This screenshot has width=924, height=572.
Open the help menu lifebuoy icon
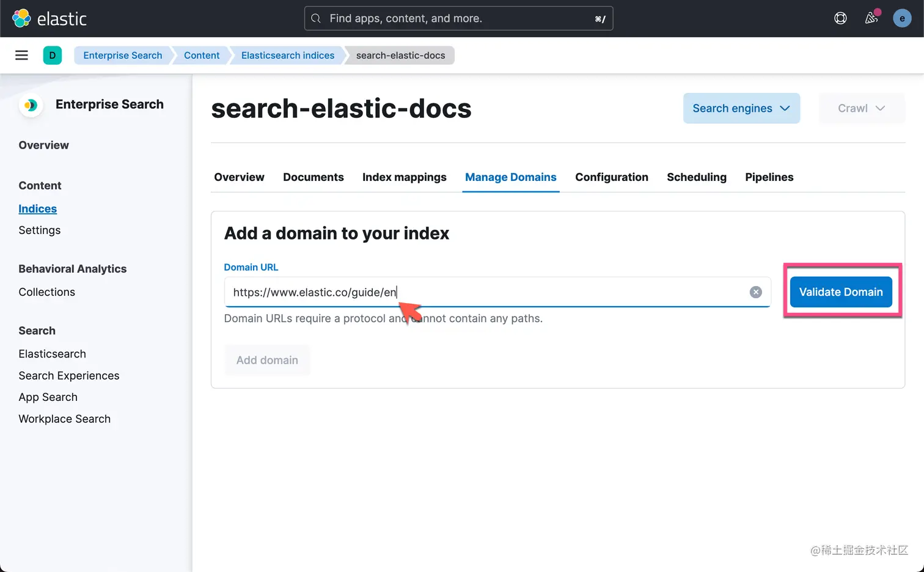click(x=840, y=18)
